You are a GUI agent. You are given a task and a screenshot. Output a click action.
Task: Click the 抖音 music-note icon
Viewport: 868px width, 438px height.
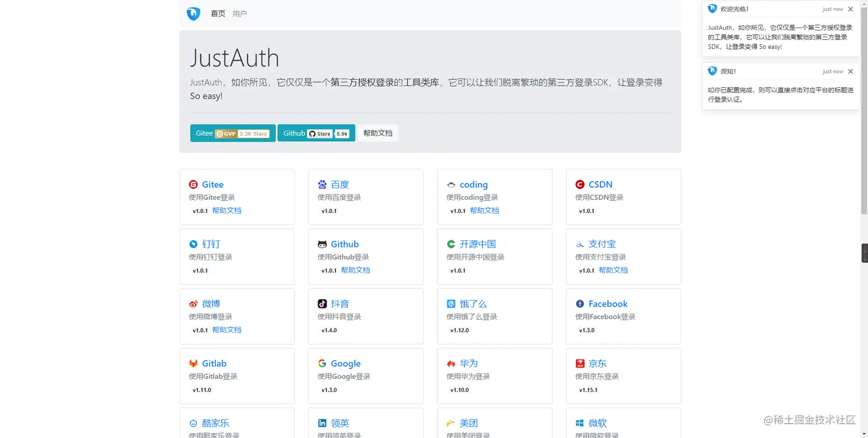pyautogui.click(x=322, y=304)
